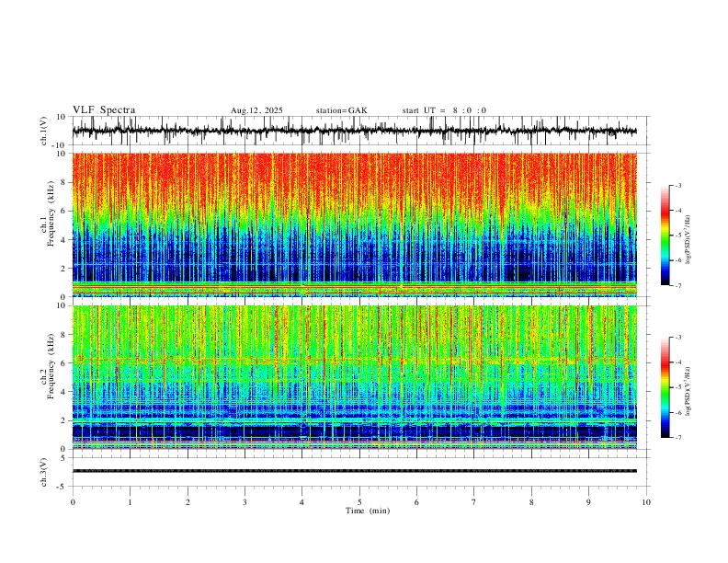Click the "-3" label on ch.1 colorbar
This screenshot has height=563, width=728.
[678, 185]
